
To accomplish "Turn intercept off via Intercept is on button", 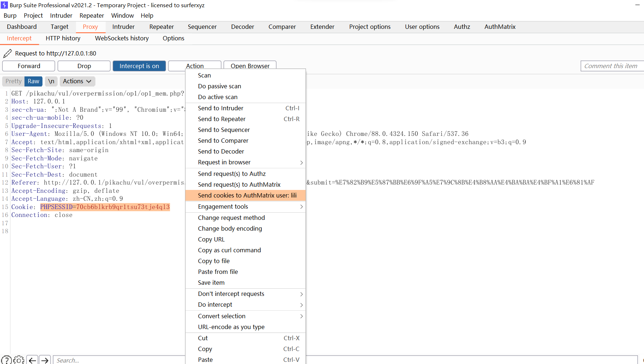I will (x=139, y=66).
